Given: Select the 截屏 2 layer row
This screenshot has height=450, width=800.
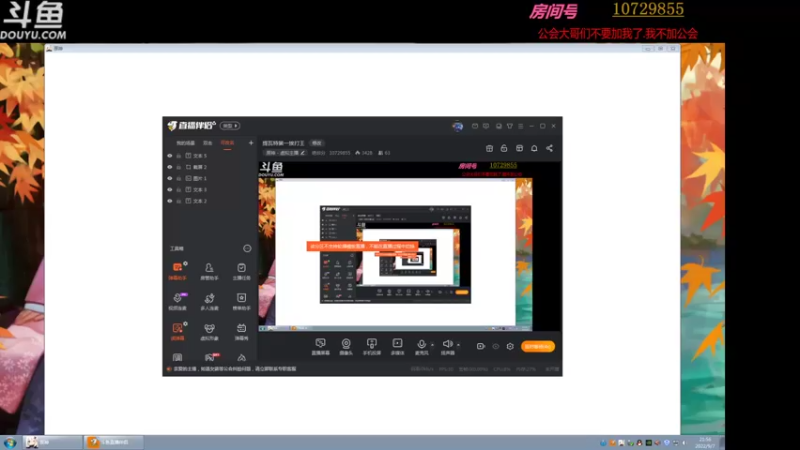Looking at the screenshot, I should [210, 167].
